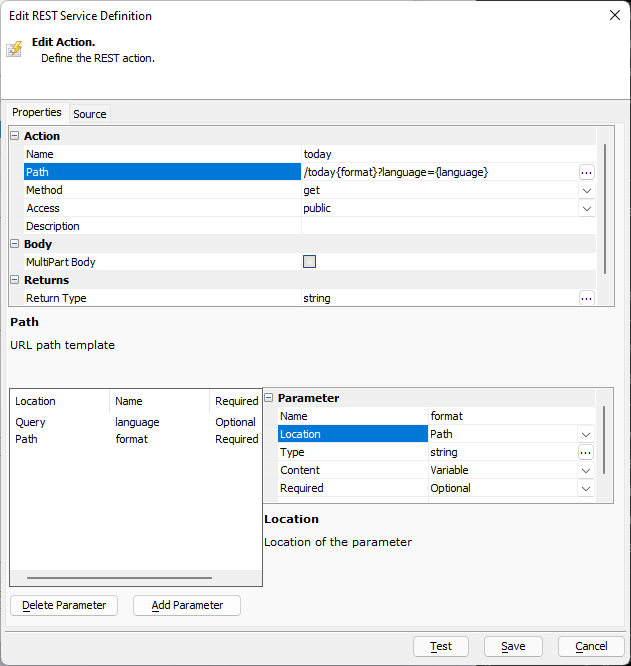Switch to the Properties tab
631x666 pixels.
pos(37,112)
